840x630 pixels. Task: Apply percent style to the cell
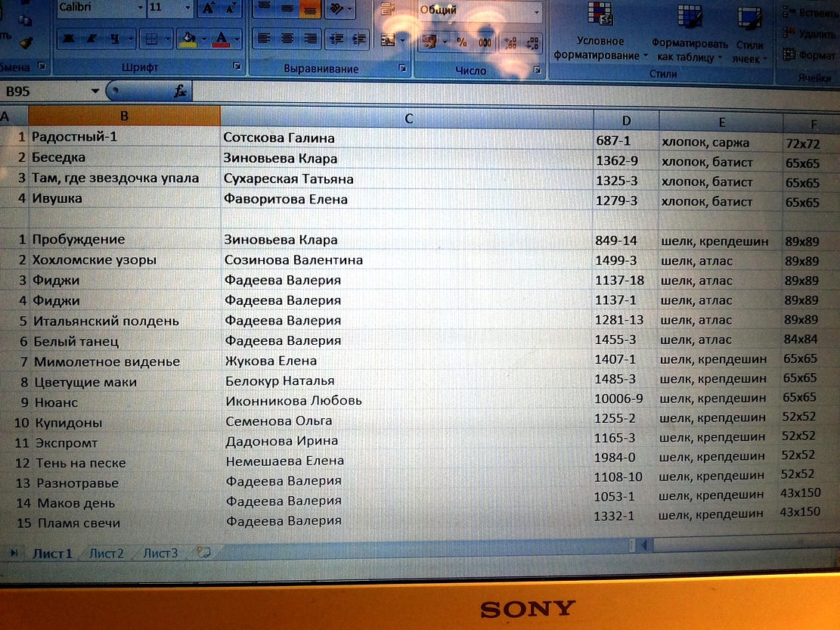point(461,42)
